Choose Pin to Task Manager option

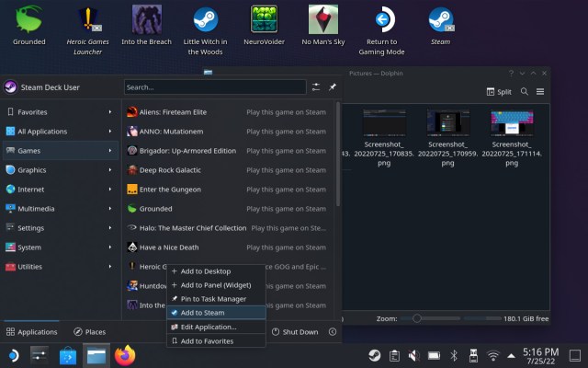pyautogui.click(x=217, y=299)
